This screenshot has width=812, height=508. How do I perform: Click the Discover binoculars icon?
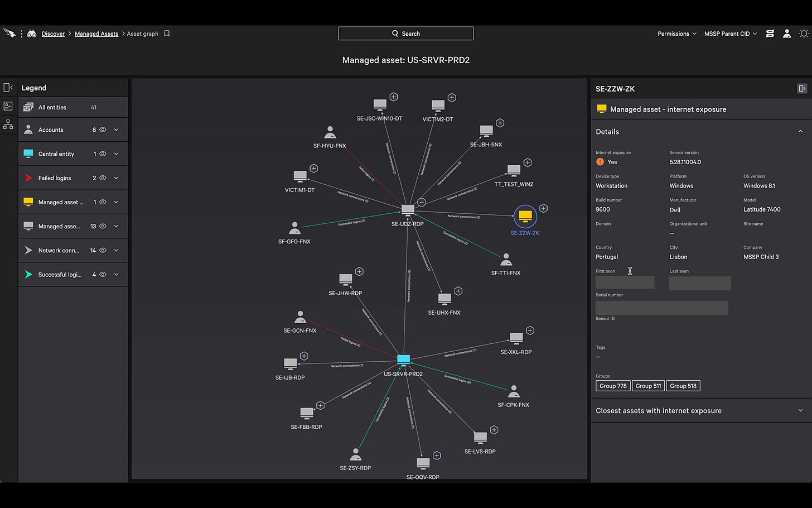(32, 33)
